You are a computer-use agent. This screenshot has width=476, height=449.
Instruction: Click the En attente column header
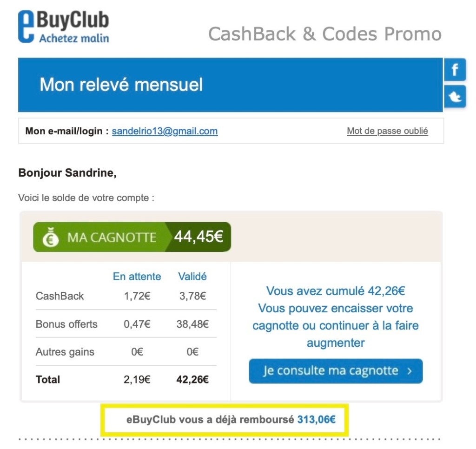pos(137,276)
